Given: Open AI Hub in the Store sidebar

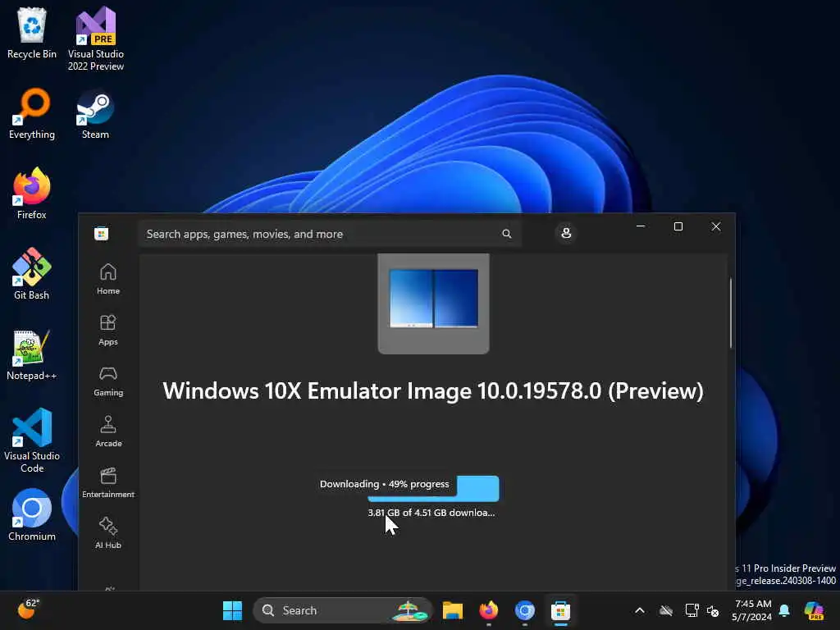Looking at the screenshot, I should click(108, 533).
